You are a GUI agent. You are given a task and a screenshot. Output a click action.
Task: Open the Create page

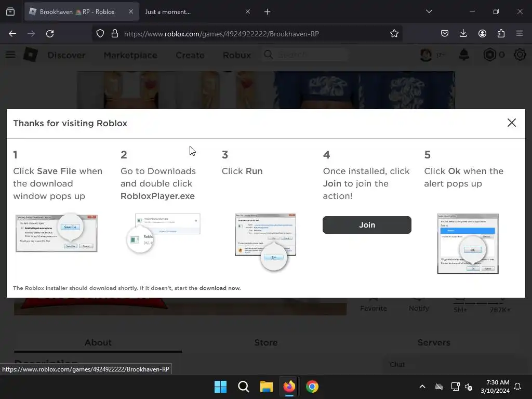pyautogui.click(x=190, y=55)
